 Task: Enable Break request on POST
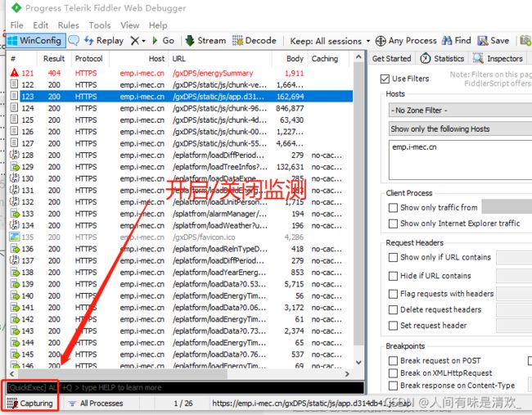[393, 361]
